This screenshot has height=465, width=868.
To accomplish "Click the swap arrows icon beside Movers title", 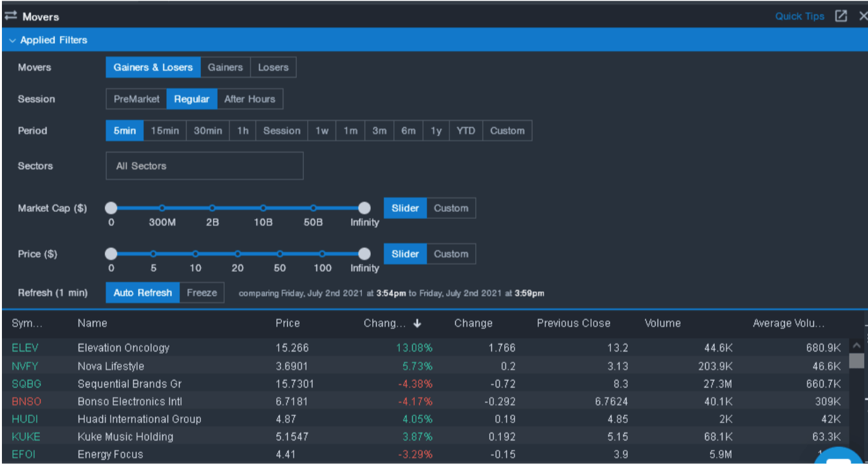I will click(10, 15).
